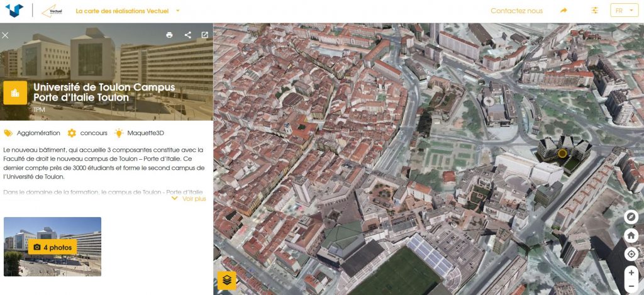Open the FR language dropdown
The height and width of the screenshot is (295, 644).
tap(624, 11)
